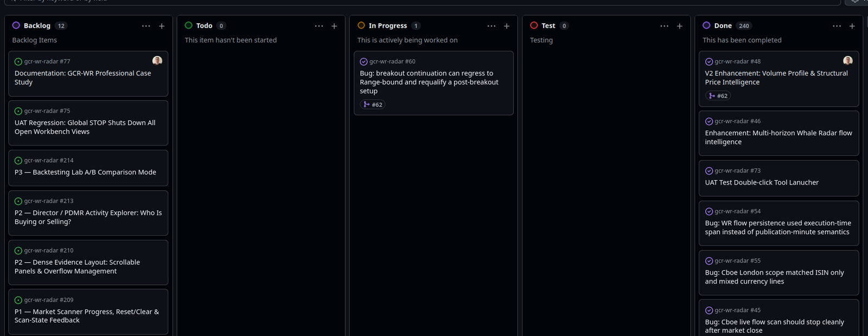Click closed-issue icon on gcr-wr-radar #48
868x336 pixels.
709,62
